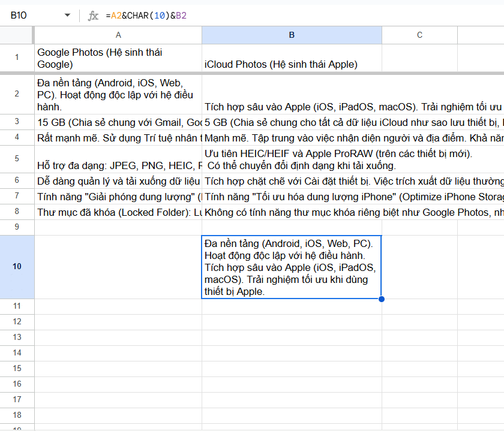This screenshot has height=431, width=504.
Task: Click empty cell C17
Action: (x=419, y=400)
